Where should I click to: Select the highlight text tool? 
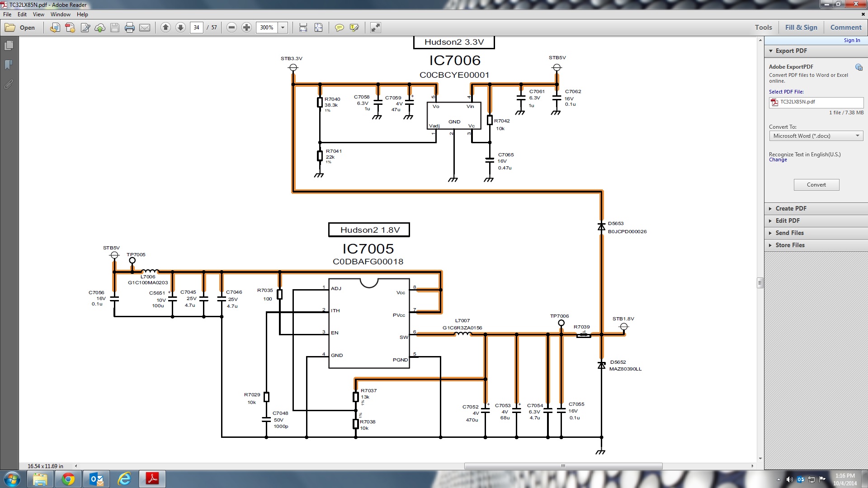point(354,28)
